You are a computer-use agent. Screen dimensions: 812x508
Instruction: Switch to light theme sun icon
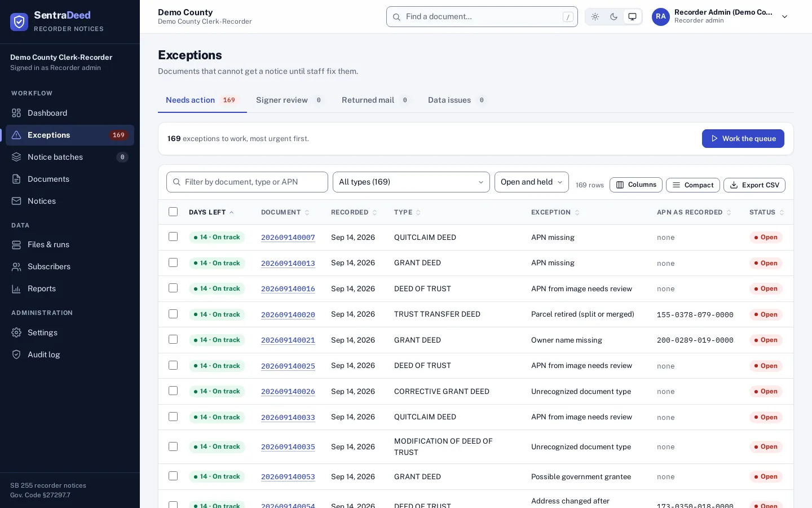click(595, 17)
